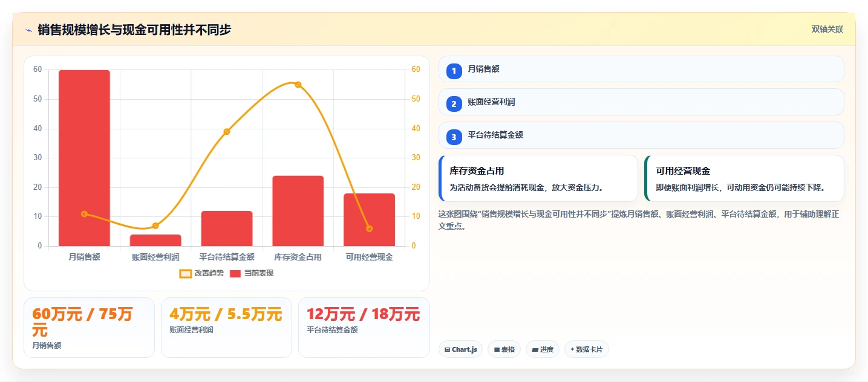The width and height of the screenshot is (868, 382).
Task: Click the Chart.js tag chip
Action: coord(460,349)
